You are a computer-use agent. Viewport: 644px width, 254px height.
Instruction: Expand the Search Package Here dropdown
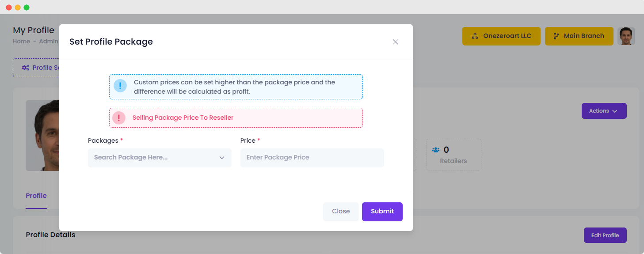(x=160, y=158)
